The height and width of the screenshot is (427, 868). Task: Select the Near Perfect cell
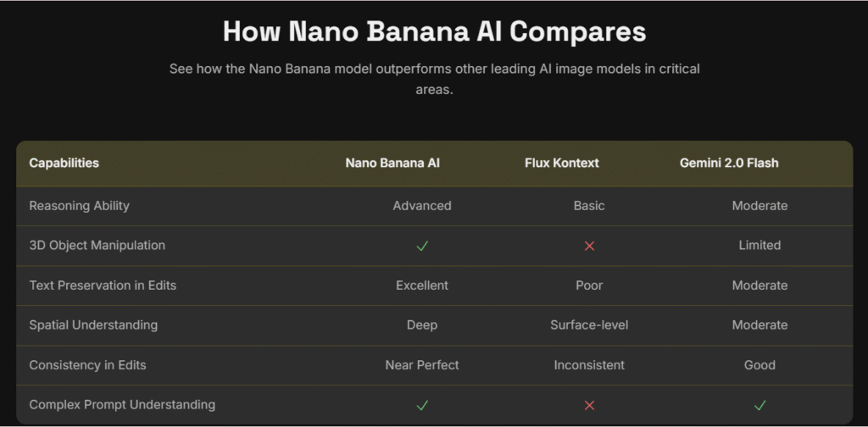[x=422, y=365]
